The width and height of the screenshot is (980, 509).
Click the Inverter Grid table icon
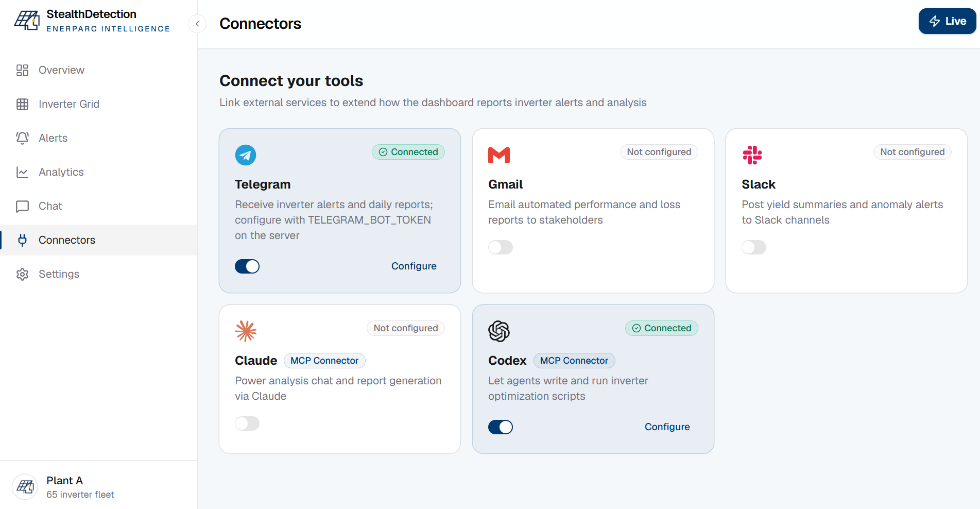click(22, 104)
